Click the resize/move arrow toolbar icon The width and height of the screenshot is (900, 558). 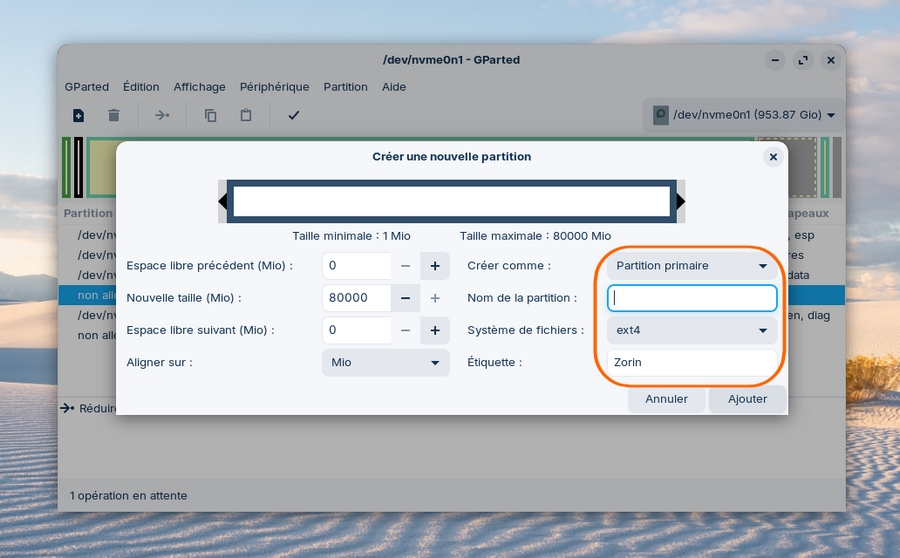tap(162, 116)
